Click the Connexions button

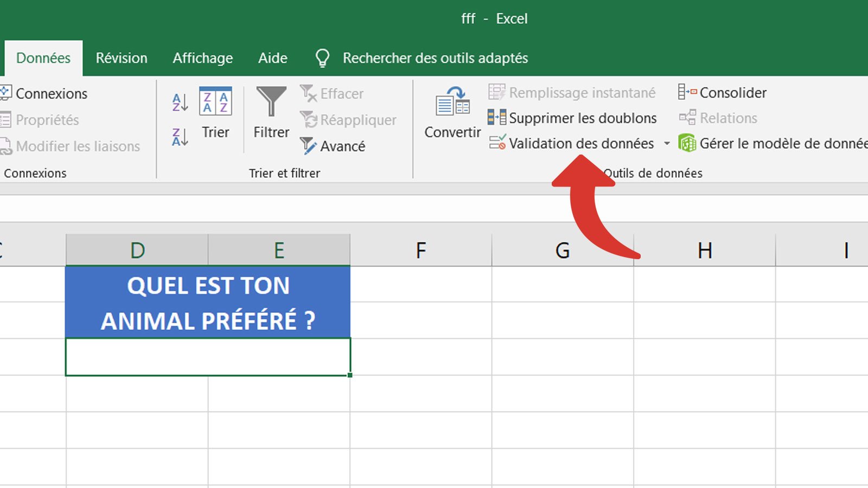click(44, 93)
